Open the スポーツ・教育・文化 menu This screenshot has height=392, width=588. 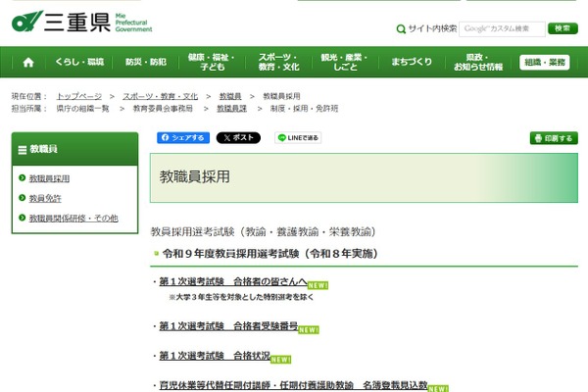click(278, 62)
